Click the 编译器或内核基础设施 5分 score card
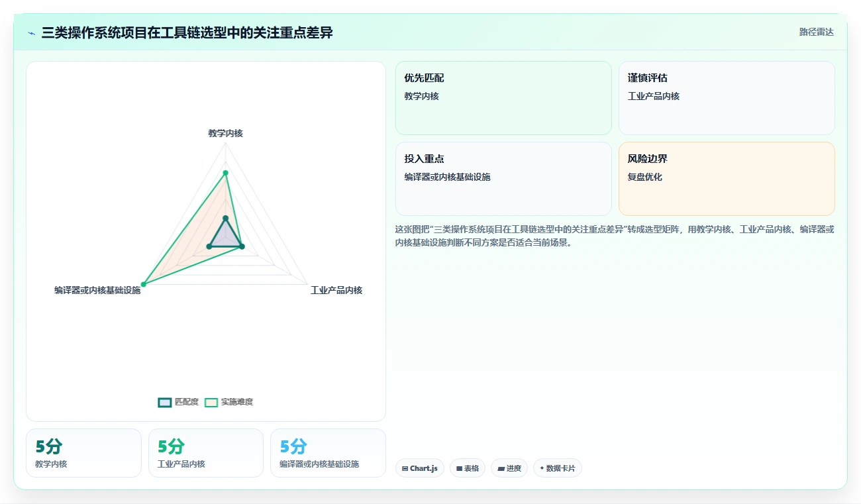This screenshot has height=504, width=861. point(328,453)
